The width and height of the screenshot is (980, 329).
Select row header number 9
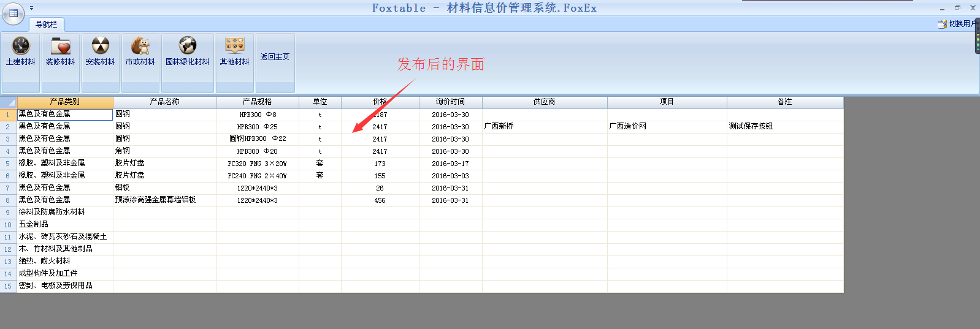(9, 213)
